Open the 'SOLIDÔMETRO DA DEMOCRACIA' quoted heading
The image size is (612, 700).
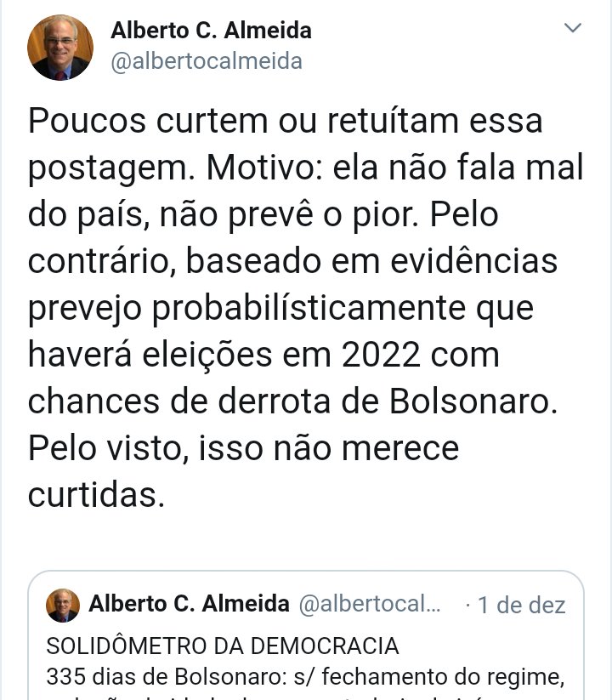tap(223, 646)
